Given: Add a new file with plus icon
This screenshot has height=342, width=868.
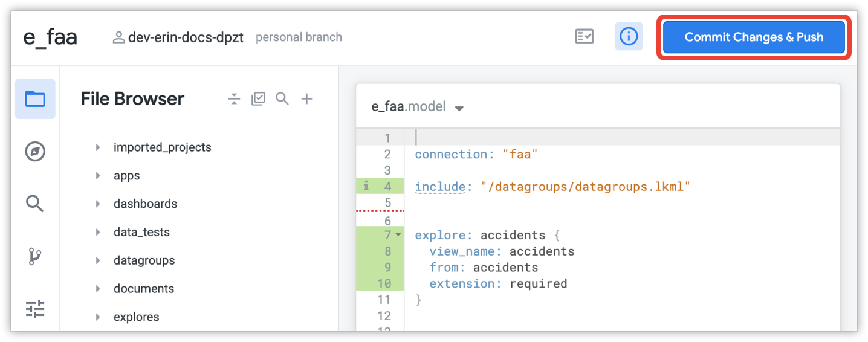Looking at the screenshot, I should (x=307, y=99).
